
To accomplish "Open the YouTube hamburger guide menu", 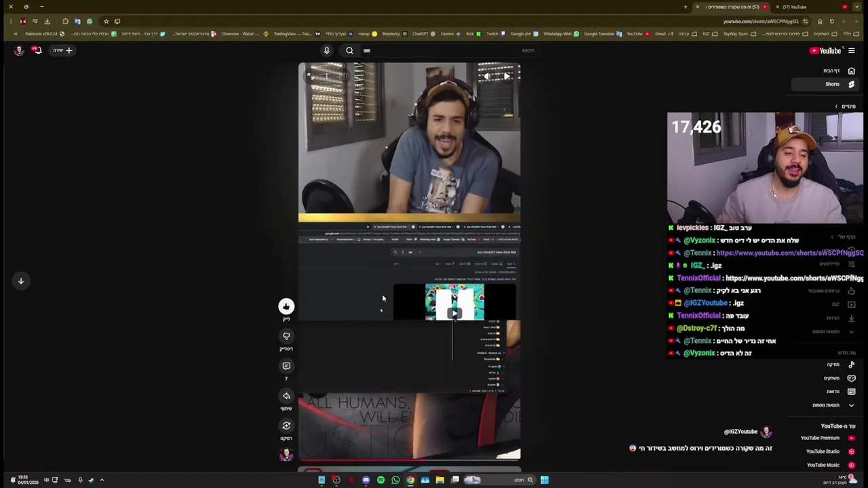I will coord(852,50).
